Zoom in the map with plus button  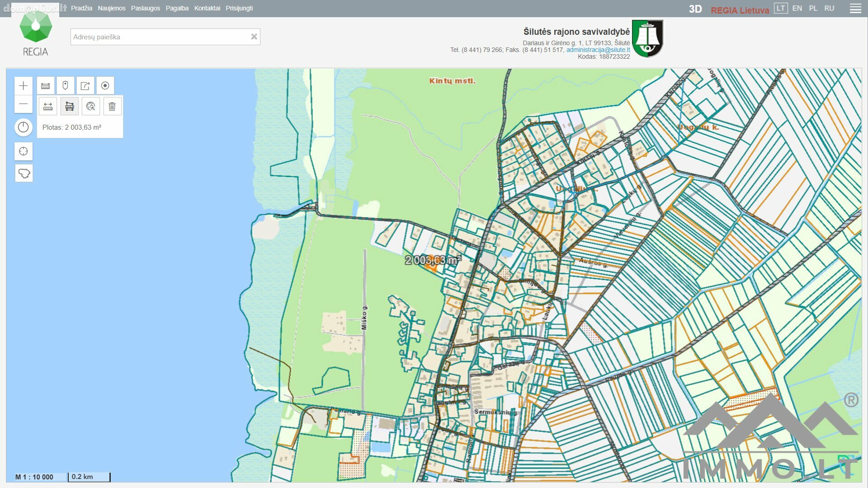click(x=24, y=86)
